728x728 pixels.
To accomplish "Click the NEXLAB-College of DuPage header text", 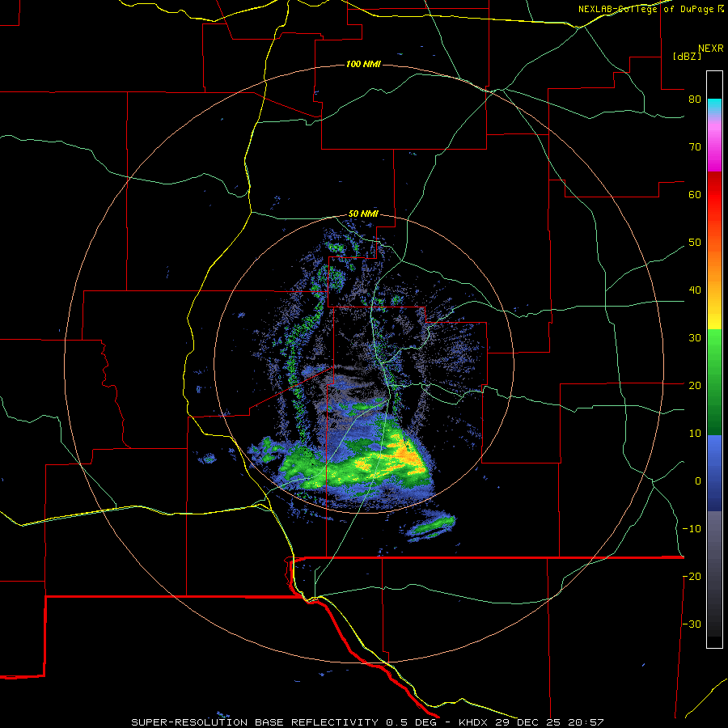I will click(x=651, y=9).
